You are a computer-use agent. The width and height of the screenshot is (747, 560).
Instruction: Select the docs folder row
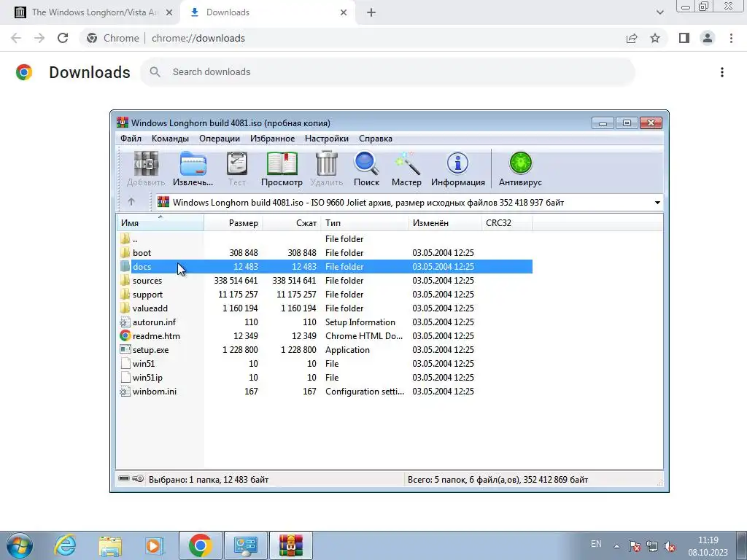tap(325, 267)
